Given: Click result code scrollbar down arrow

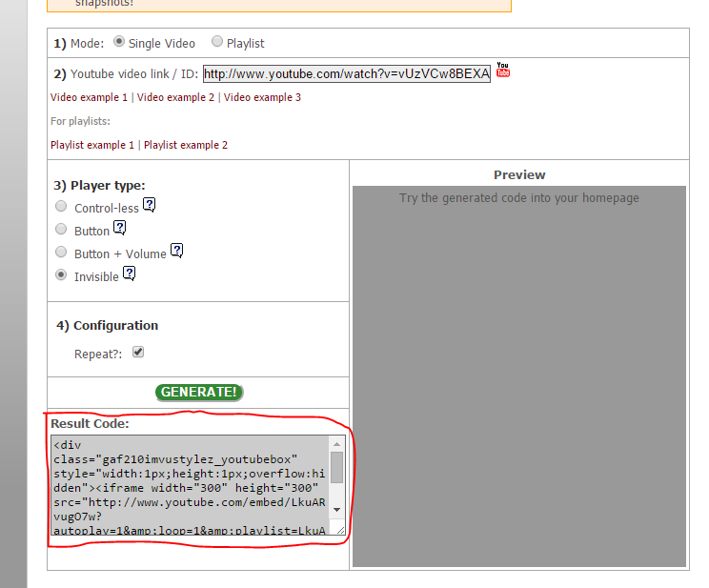Looking at the screenshot, I should pos(336,510).
